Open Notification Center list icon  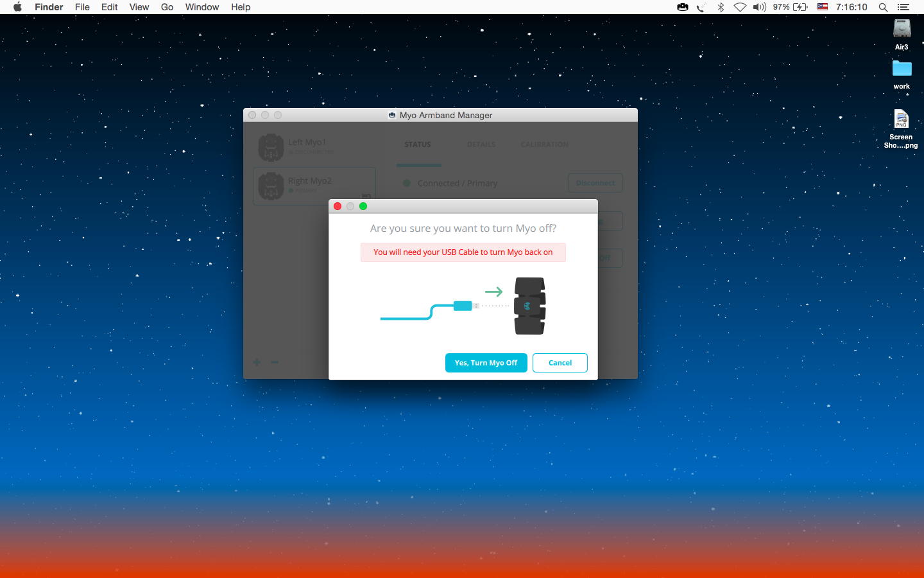(903, 7)
